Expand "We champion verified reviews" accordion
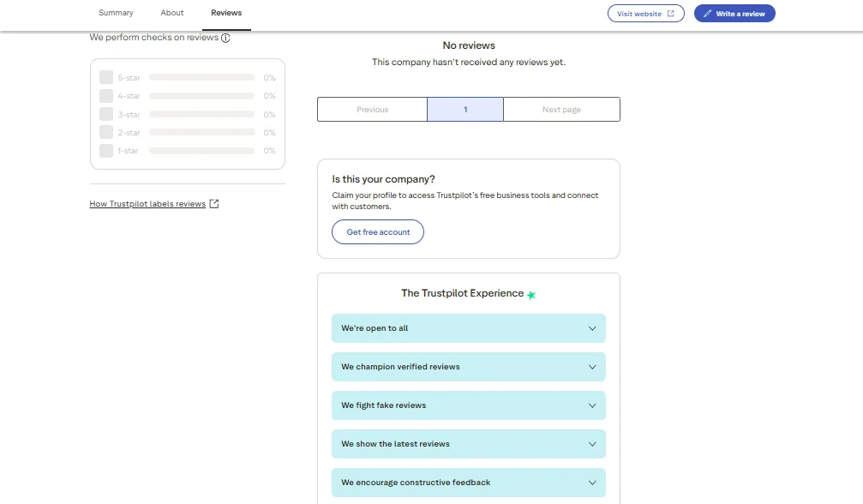The image size is (863, 504). (x=469, y=367)
